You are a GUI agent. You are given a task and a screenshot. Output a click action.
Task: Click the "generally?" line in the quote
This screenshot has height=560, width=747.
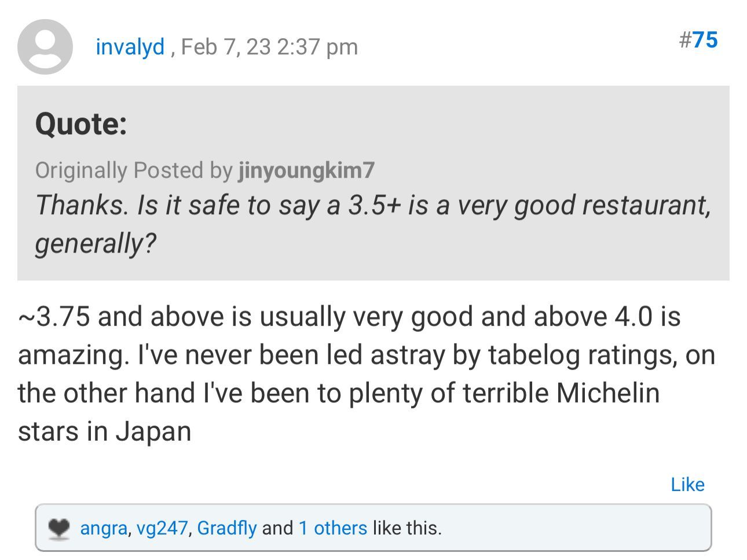click(96, 243)
